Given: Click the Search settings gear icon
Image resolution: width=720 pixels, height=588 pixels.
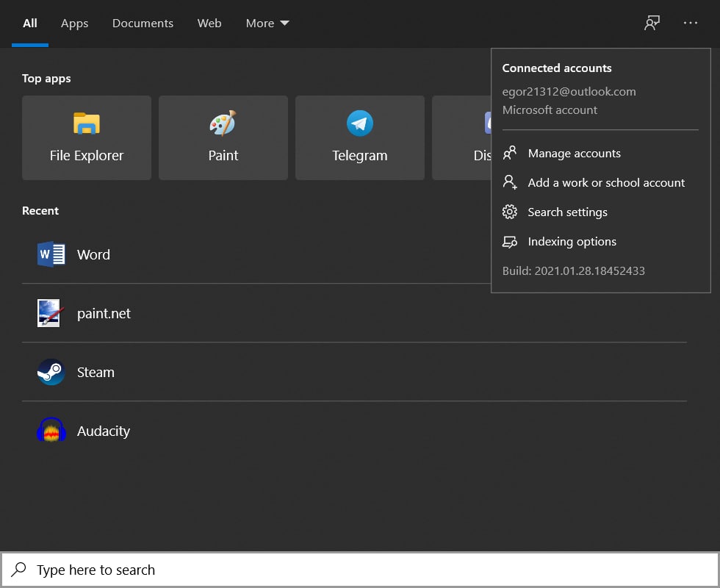Looking at the screenshot, I should [x=509, y=212].
